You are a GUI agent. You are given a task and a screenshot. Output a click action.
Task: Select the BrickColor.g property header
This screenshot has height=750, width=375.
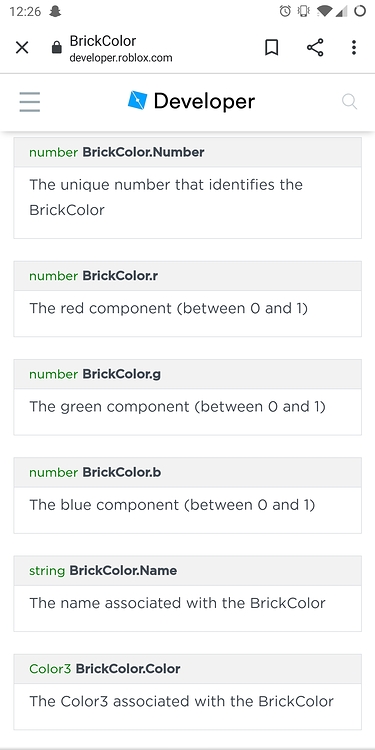(x=188, y=374)
